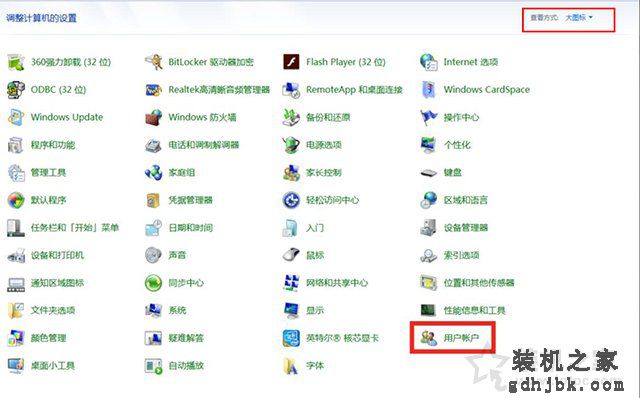Open the 家庭组 icon
Viewport: 640px width, 398px height.
tap(153, 173)
